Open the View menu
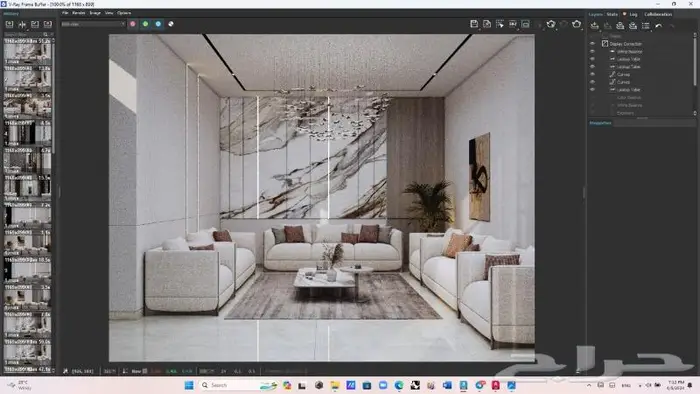This screenshot has height=394, width=700. 109,13
